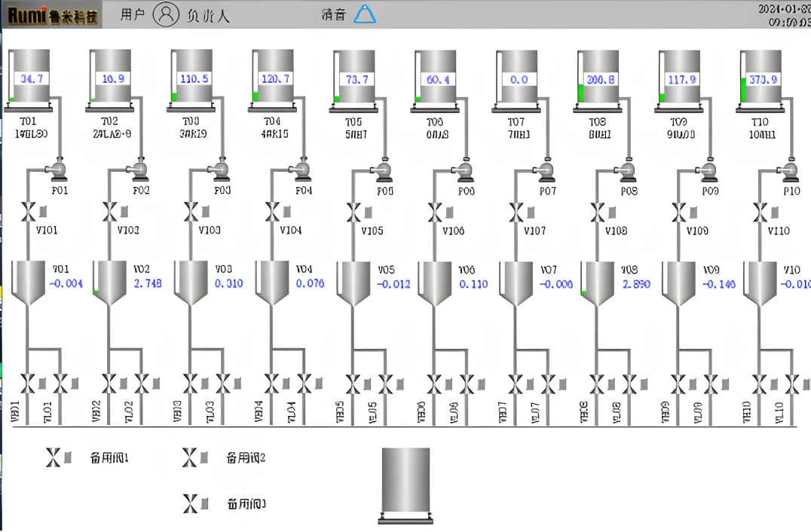
Task: Toggle valve V102
Action: [x=110, y=212]
